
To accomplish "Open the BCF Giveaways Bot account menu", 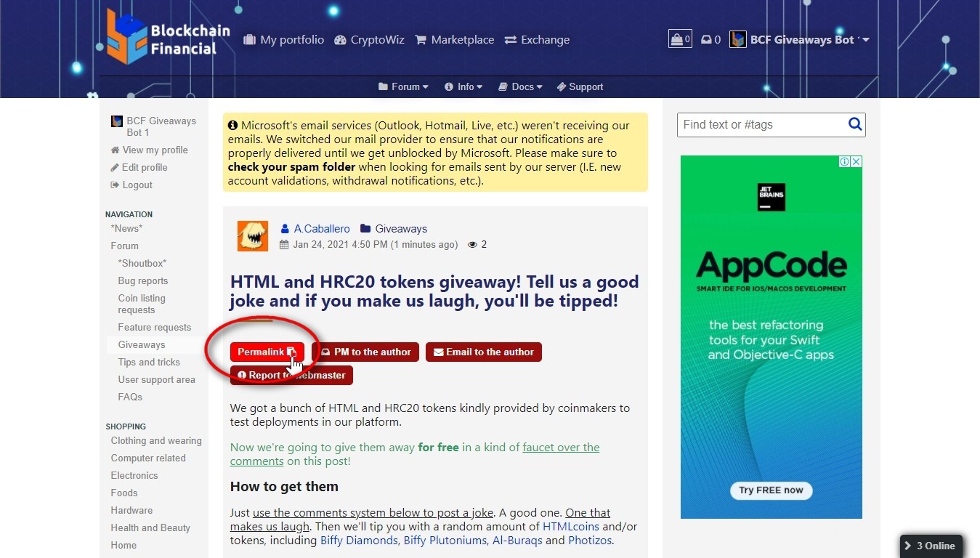I will pyautogui.click(x=800, y=40).
